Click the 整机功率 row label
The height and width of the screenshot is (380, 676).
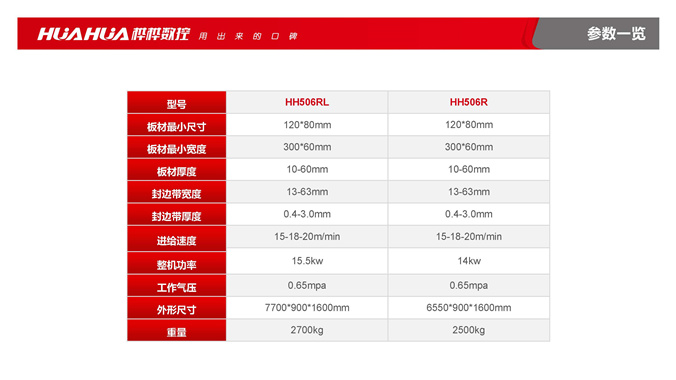pyautogui.click(x=177, y=263)
